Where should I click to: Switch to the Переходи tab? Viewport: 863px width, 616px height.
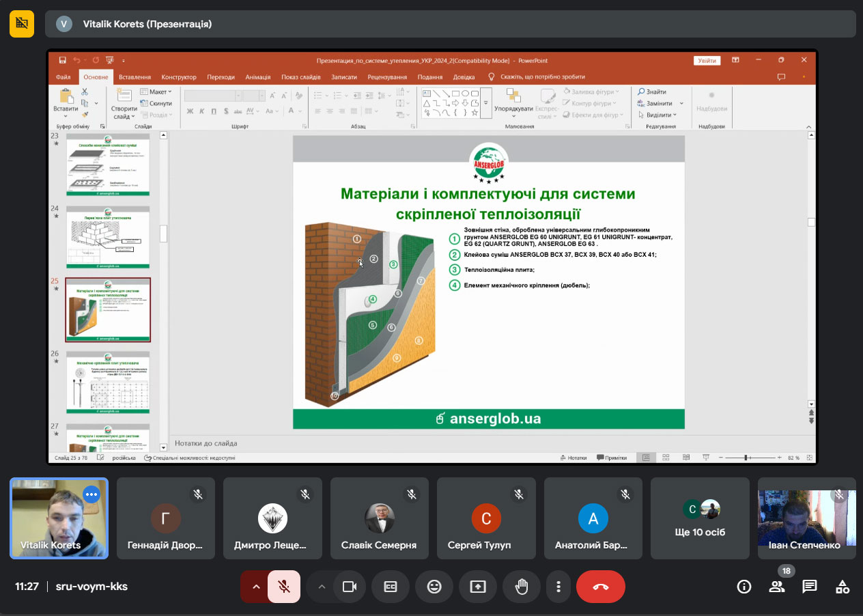221,77
